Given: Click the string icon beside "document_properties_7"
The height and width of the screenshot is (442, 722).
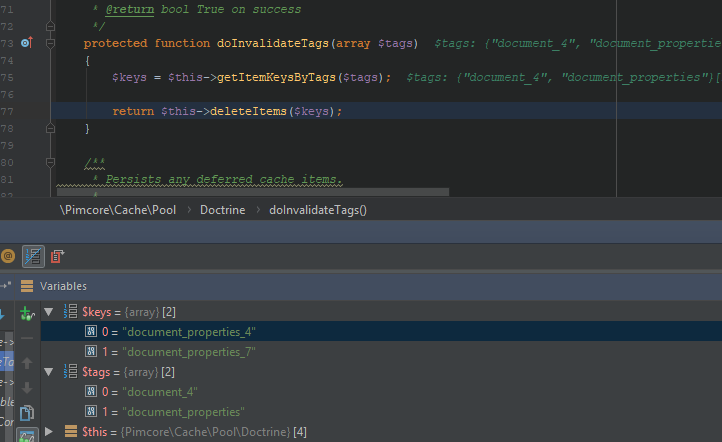Looking at the screenshot, I should coord(91,352).
